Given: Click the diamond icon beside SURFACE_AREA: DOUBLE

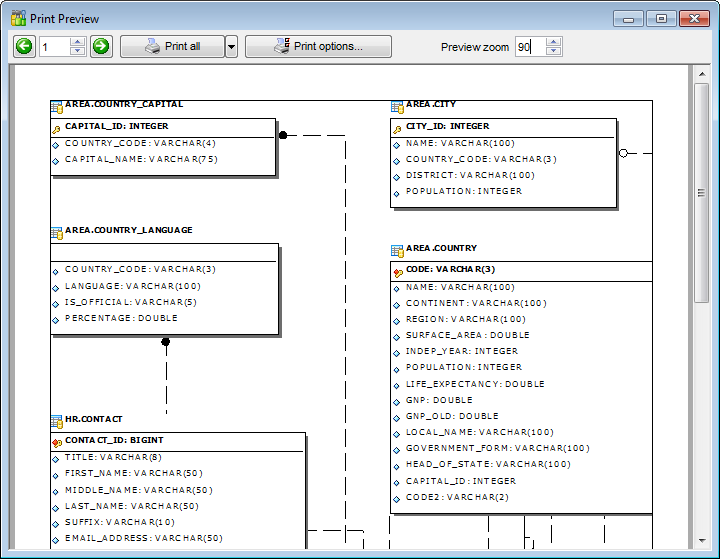Looking at the screenshot, I should tap(397, 337).
